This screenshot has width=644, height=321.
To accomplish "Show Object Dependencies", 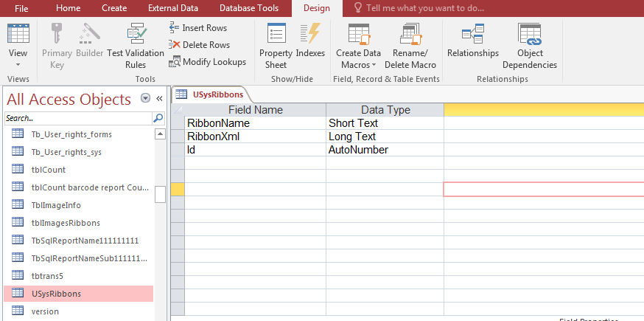I will point(529,46).
